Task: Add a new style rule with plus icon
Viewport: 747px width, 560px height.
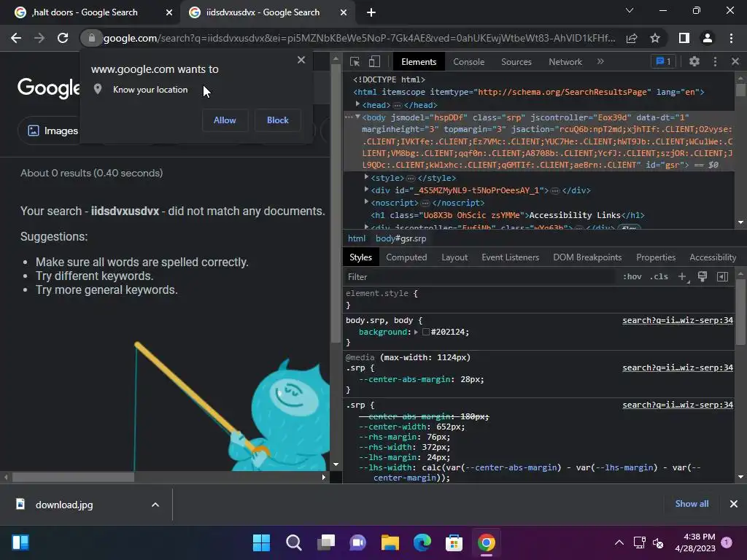Action: tap(682, 276)
